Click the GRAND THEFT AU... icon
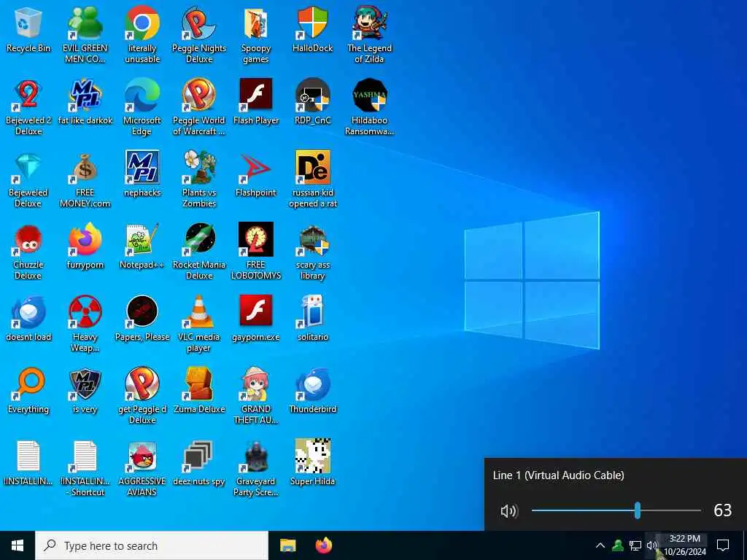747x560 pixels. (x=256, y=384)
